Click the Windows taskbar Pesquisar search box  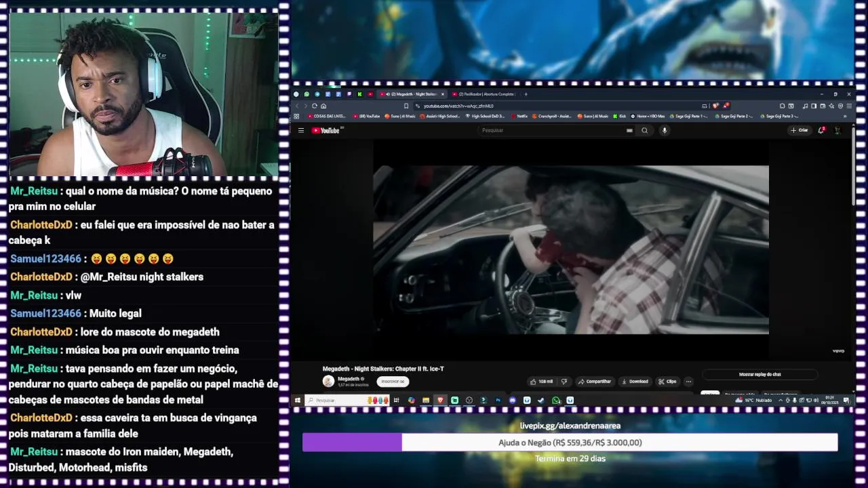point(347,400)
